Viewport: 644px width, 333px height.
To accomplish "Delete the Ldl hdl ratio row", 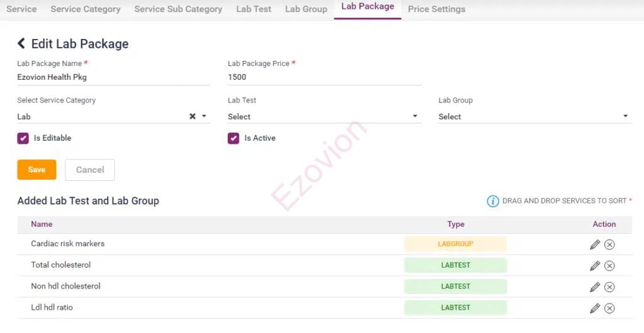I will pos(609,308).
